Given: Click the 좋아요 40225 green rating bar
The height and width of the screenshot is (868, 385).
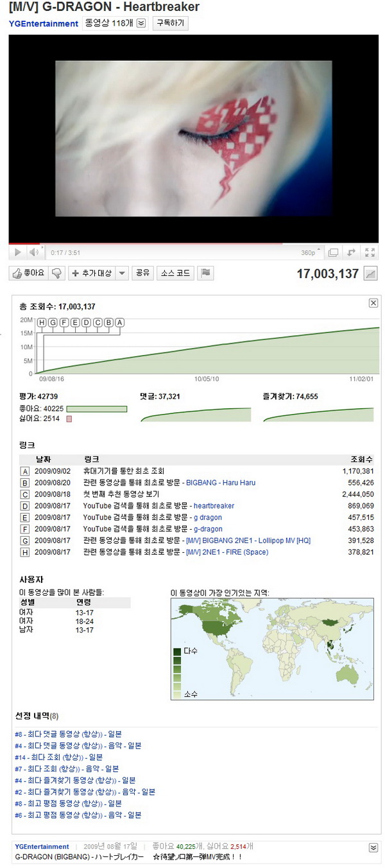Looking at the screenshot, I should (97, 409).
